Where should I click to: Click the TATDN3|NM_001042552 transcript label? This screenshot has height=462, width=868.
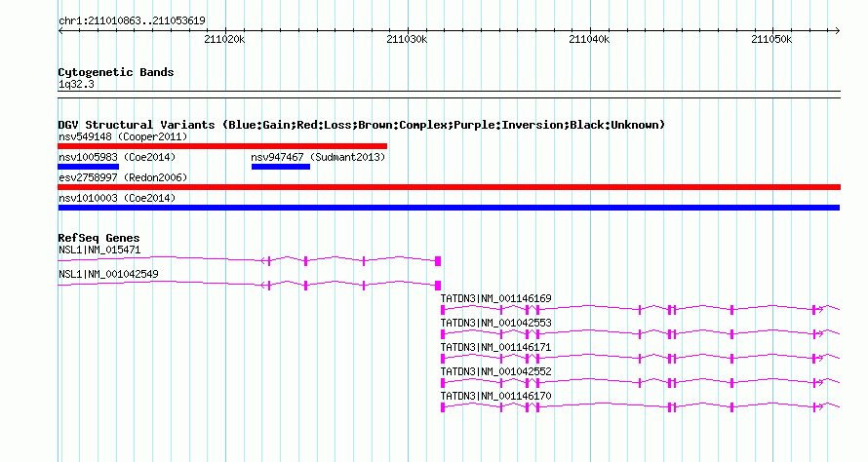[x=496, y=371]
